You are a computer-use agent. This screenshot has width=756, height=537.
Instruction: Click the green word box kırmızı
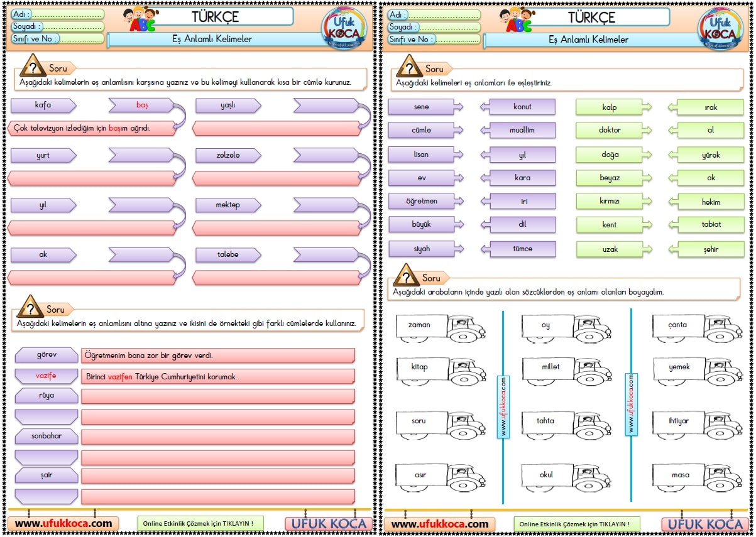point(614,201)
